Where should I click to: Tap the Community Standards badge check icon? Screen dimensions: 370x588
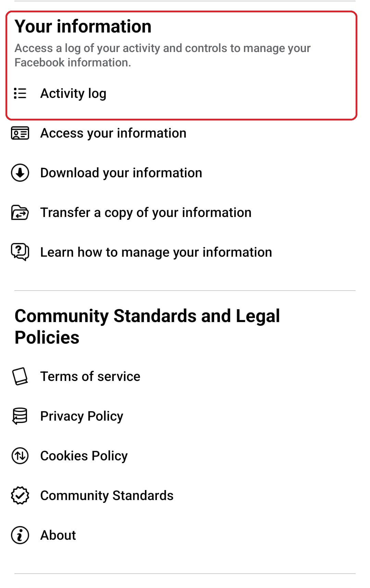(20, 496)
